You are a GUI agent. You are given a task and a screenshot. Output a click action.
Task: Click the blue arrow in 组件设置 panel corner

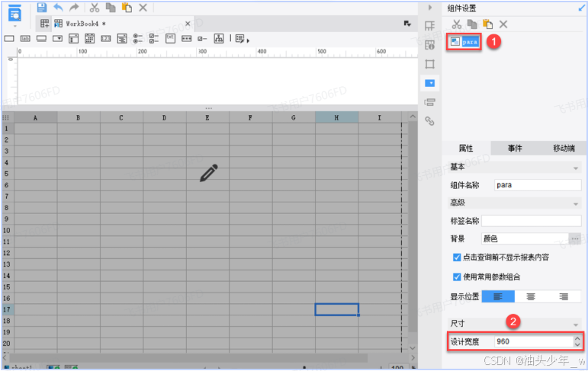pos(582,8)
